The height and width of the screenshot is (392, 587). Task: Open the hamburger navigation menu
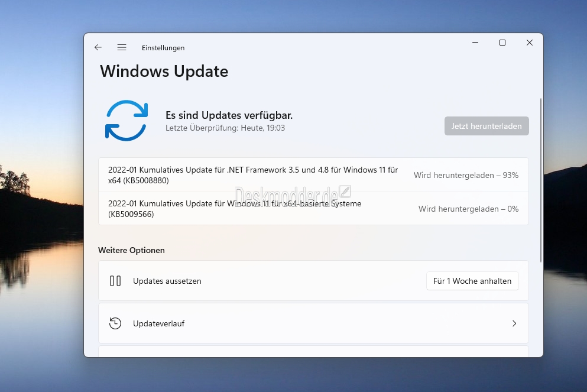[x=122, y=47]
